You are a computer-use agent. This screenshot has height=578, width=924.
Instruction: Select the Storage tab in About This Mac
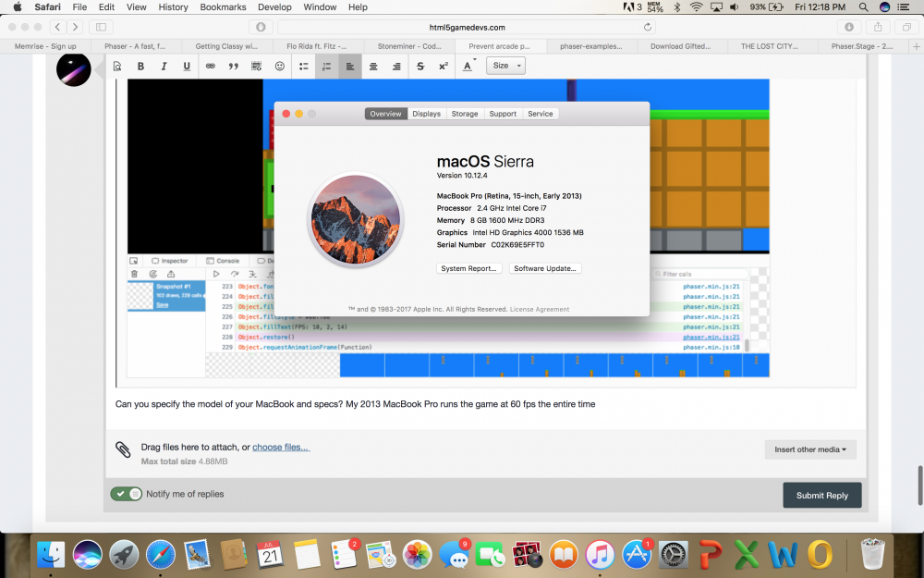[465, 114]
